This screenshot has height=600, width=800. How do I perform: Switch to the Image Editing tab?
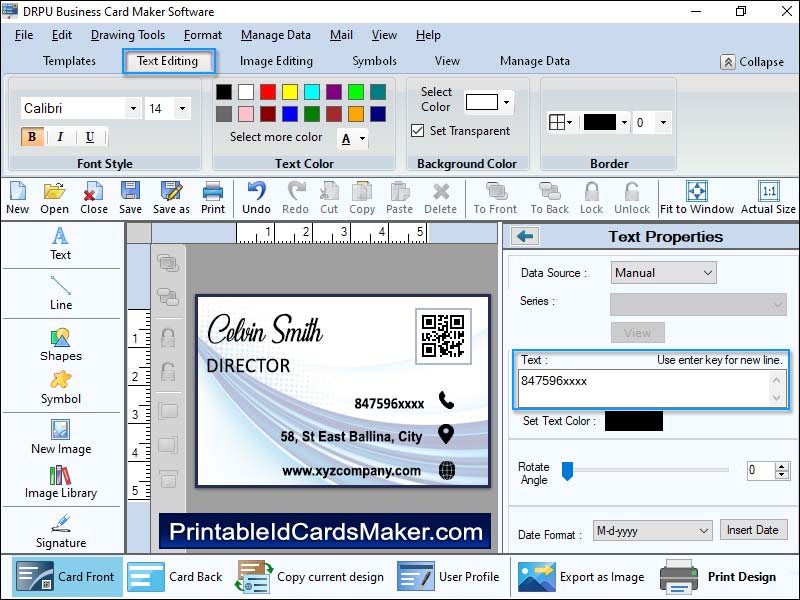click(x=276, y=61)
